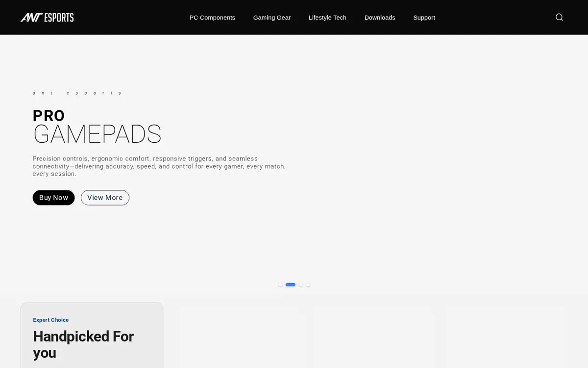
Task: Click the Ant Esports logo
Action: point(47,17)
